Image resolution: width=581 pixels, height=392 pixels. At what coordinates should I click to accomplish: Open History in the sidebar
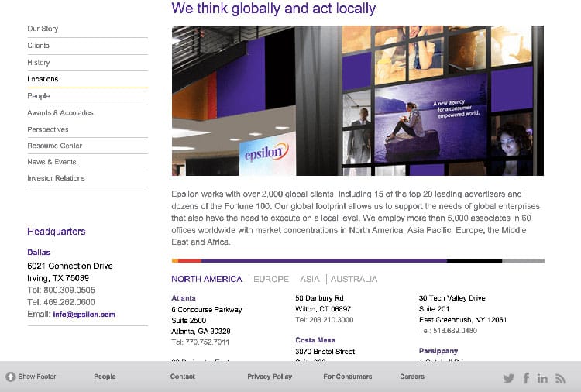coord(39,62)
